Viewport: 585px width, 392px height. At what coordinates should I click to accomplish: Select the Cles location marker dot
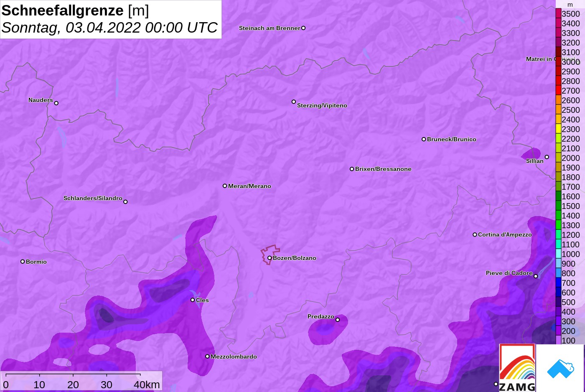193,300
